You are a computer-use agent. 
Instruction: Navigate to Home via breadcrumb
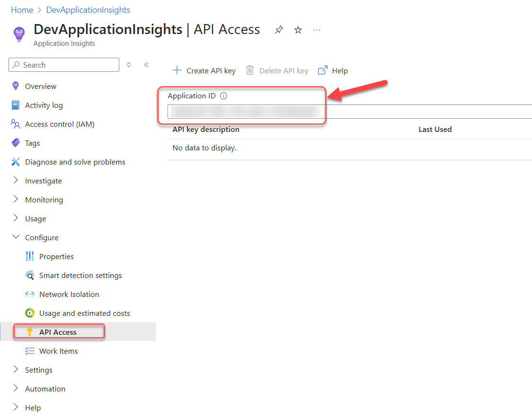point(22,9)
